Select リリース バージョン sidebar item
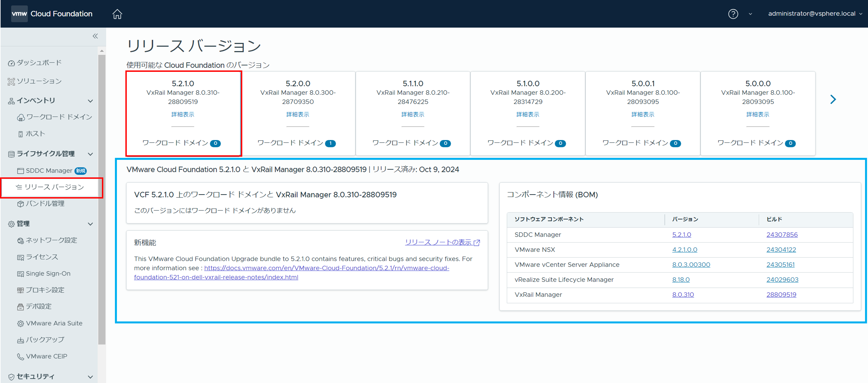The width and height of the screenshot is (868, 383). click(50, 187)
